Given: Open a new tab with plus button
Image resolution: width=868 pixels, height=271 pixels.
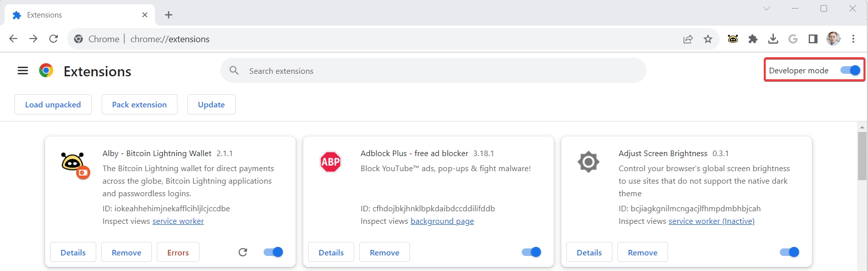Looking at the screenshot, I should (168, 15).
